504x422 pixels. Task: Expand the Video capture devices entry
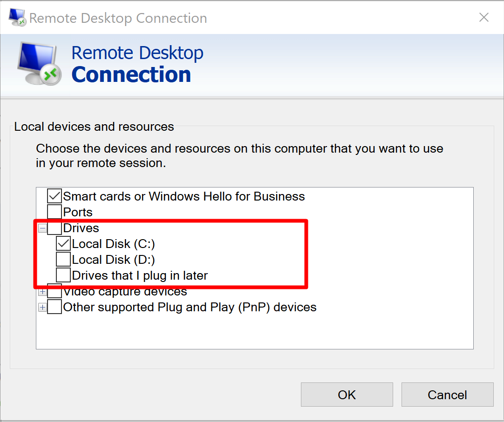pos(42,291)
